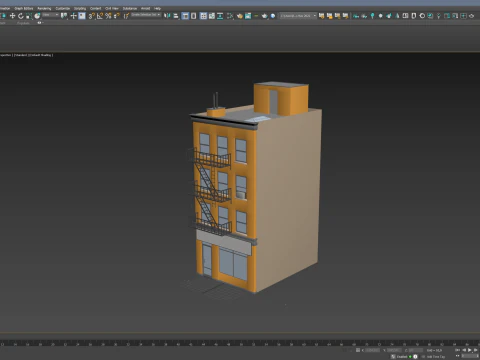Screen dimensions: 480x360
Task: Click the Select and Manipulate crosshair icon
Action: [73, 16]
